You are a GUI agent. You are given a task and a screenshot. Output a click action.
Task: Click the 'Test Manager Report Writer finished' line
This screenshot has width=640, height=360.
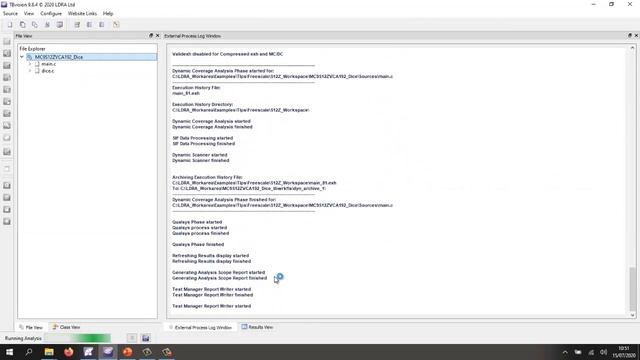(x=212, y=295)
